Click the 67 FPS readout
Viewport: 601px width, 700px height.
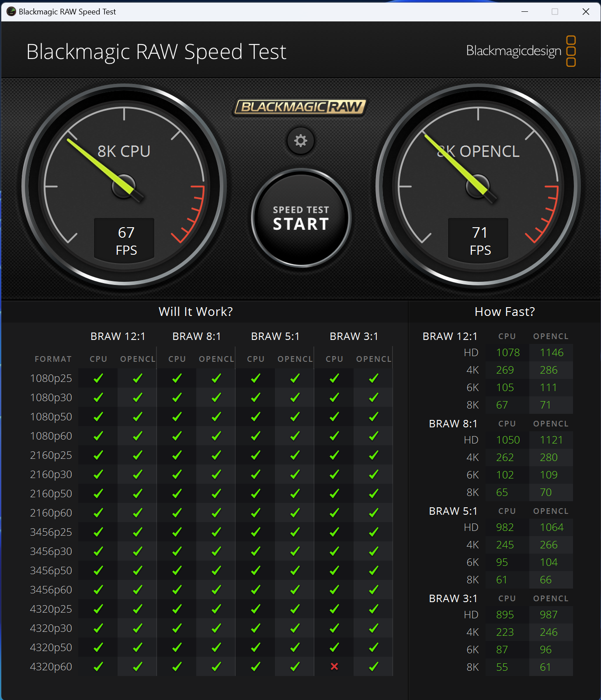[x=124, y=240]
